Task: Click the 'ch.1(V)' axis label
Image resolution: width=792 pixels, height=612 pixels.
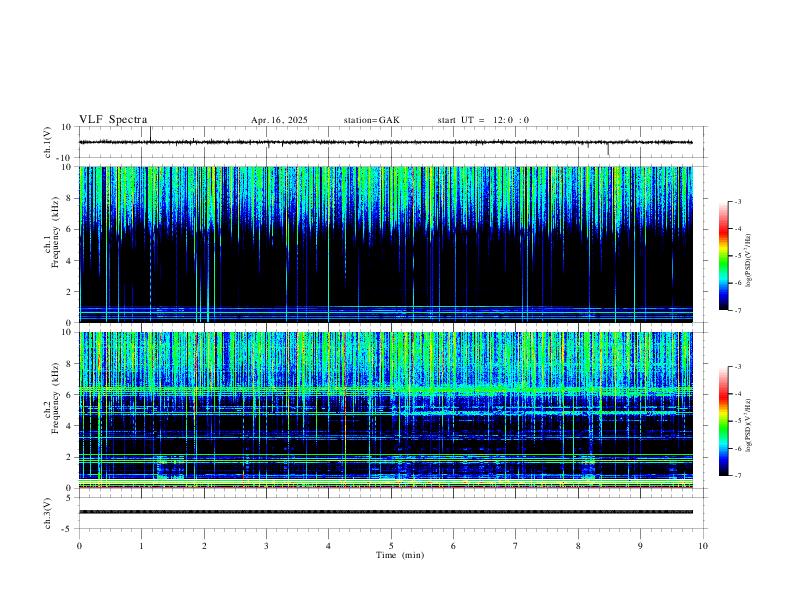Action: point(48,142)
